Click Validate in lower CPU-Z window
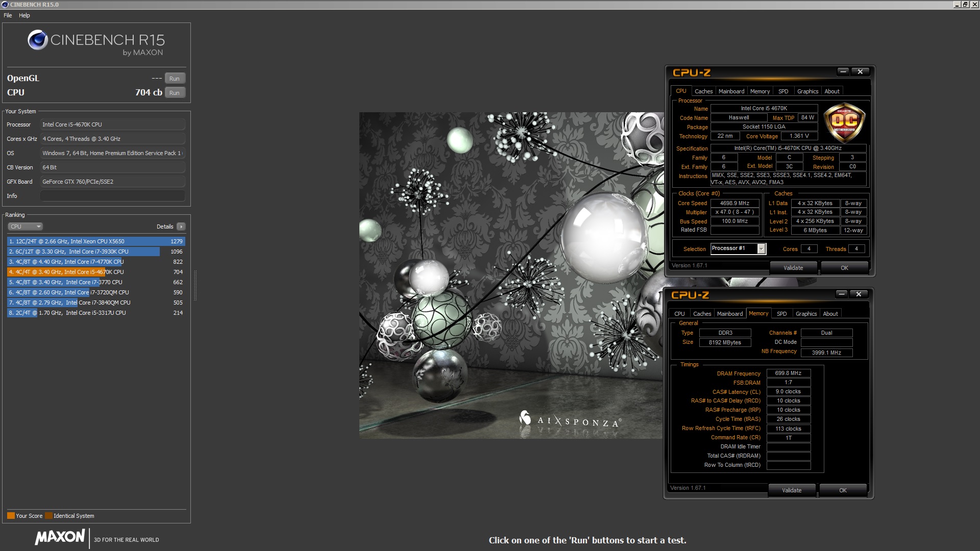The width and height of the screenshot is (980, 551). (x=792, y=490)
